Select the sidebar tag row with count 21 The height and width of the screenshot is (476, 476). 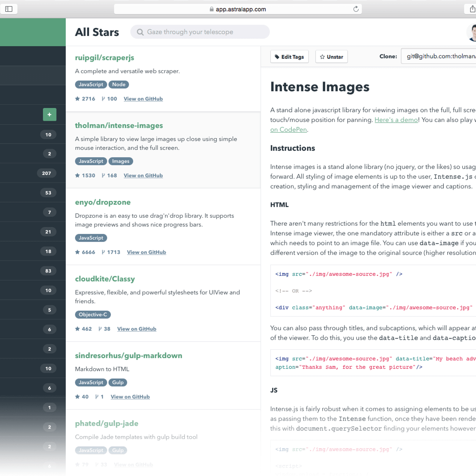pyautogui.click(x=33, y=232)
